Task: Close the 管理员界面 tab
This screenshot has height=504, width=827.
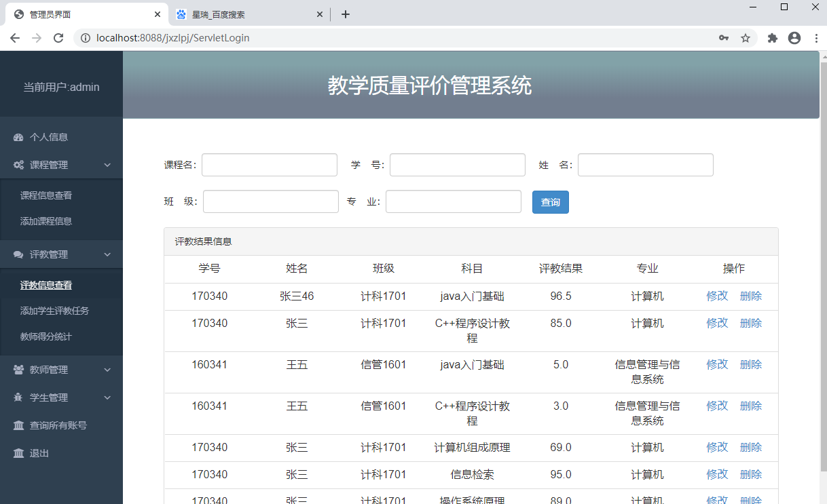Action: coord(158,14)
